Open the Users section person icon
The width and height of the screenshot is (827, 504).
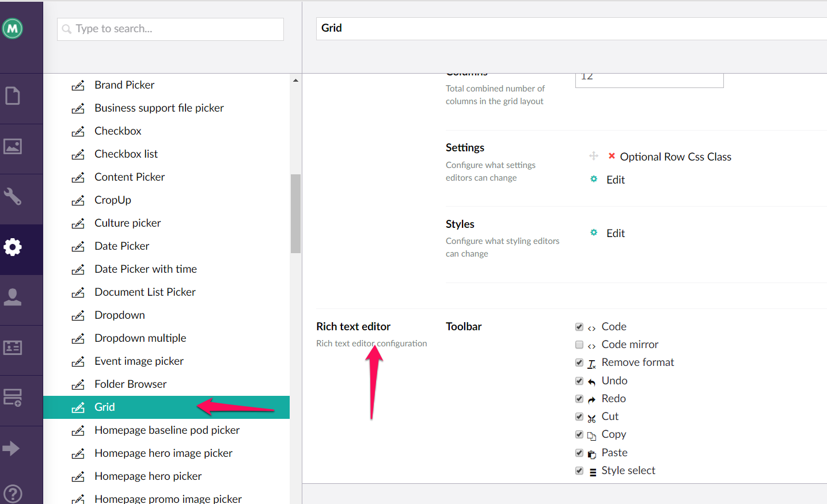pyautogui.click(x=13, y=297)
